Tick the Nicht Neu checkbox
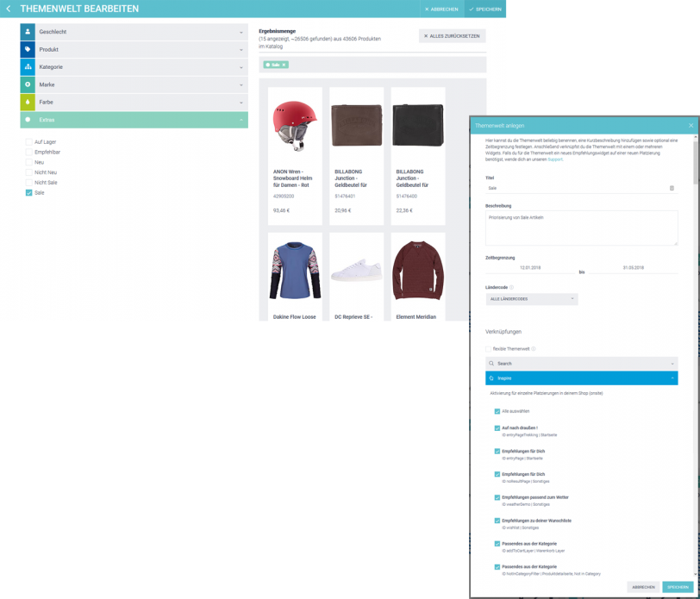The width and height of the screenshot is (700, 599). (x=29, y=172)
